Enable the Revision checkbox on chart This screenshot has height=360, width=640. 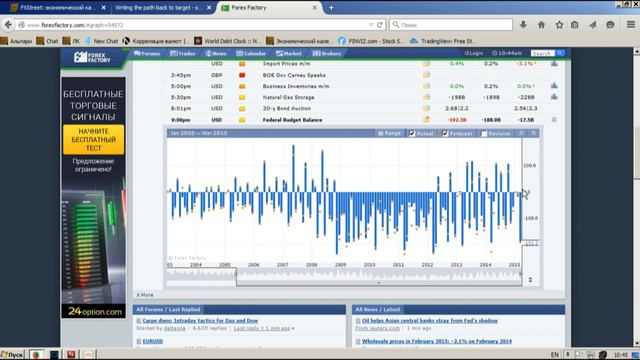[x=484, y=133]
